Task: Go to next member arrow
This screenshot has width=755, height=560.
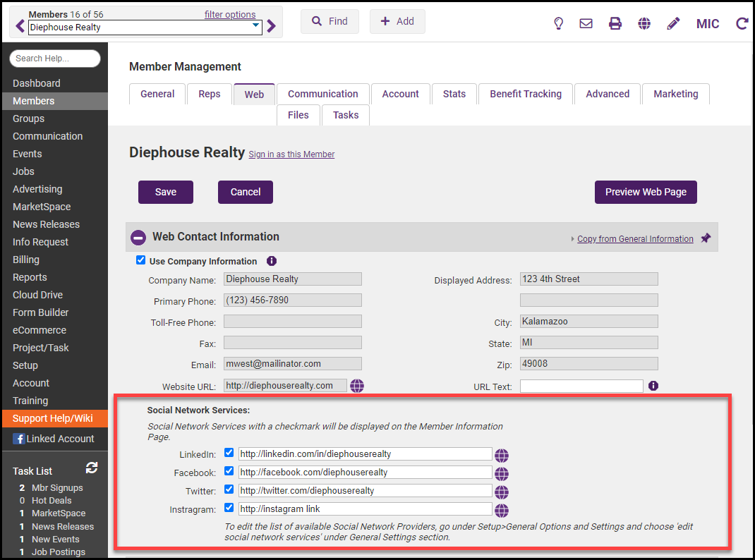Action: 272,27
